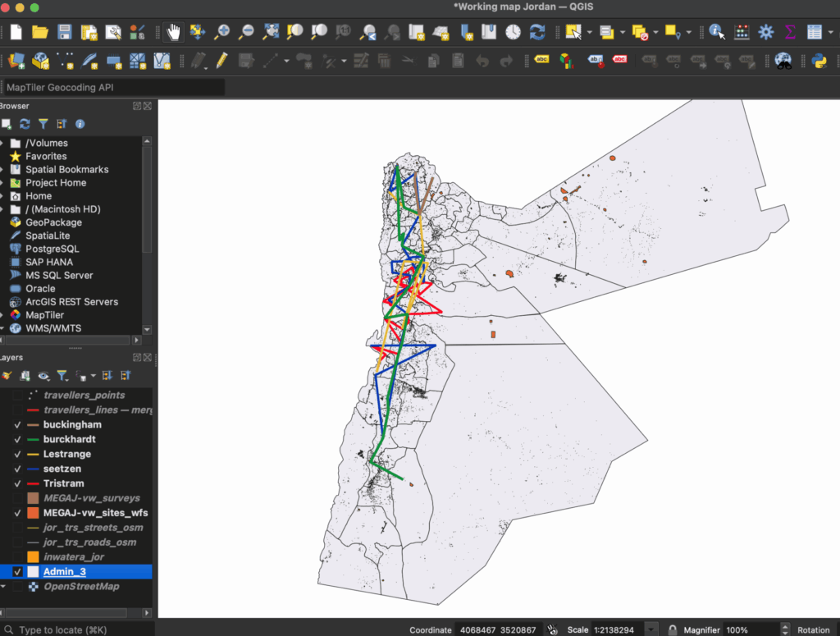840x636 pixels.
Task: Filter legend in Layers panel
Action: click(x=62, y=376)
